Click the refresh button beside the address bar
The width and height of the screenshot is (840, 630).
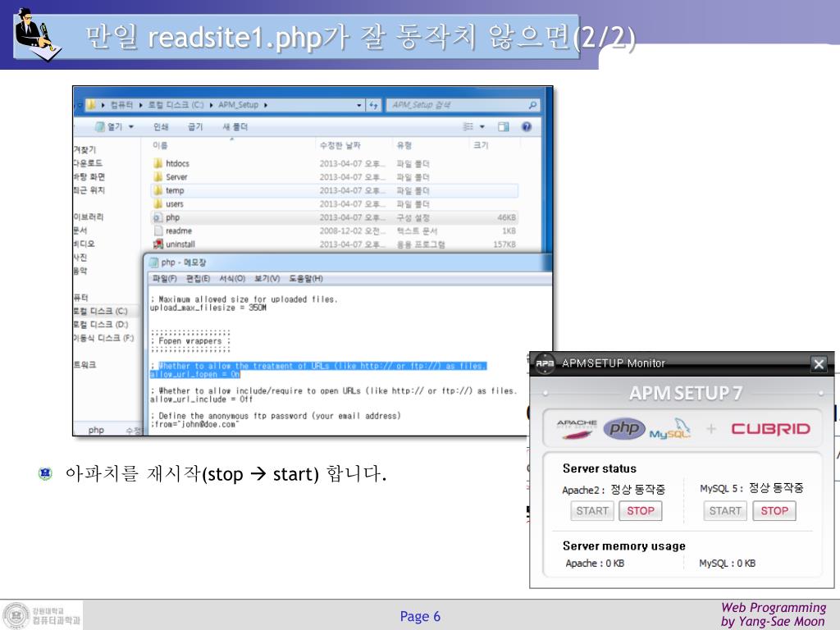point(373,105)
